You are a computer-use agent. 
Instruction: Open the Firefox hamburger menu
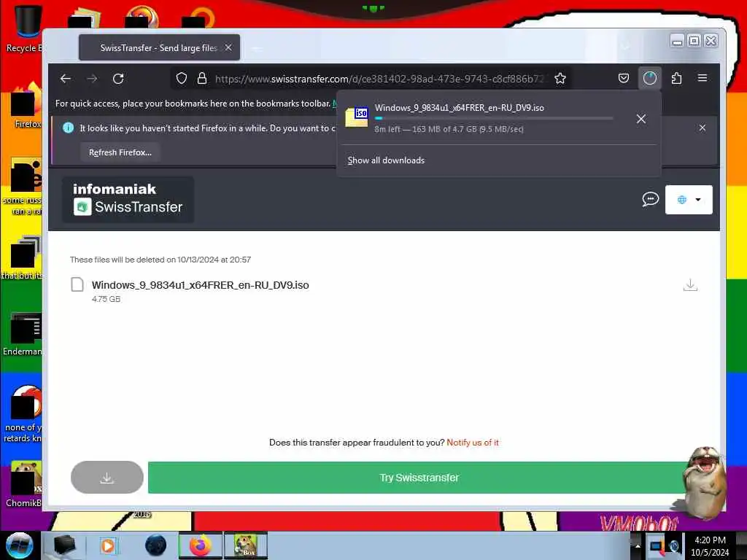point(703,78)
